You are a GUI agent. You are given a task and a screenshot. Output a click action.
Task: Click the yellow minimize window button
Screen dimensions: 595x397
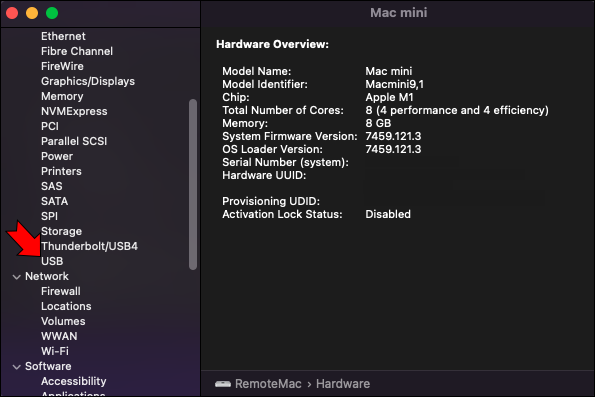32,13
